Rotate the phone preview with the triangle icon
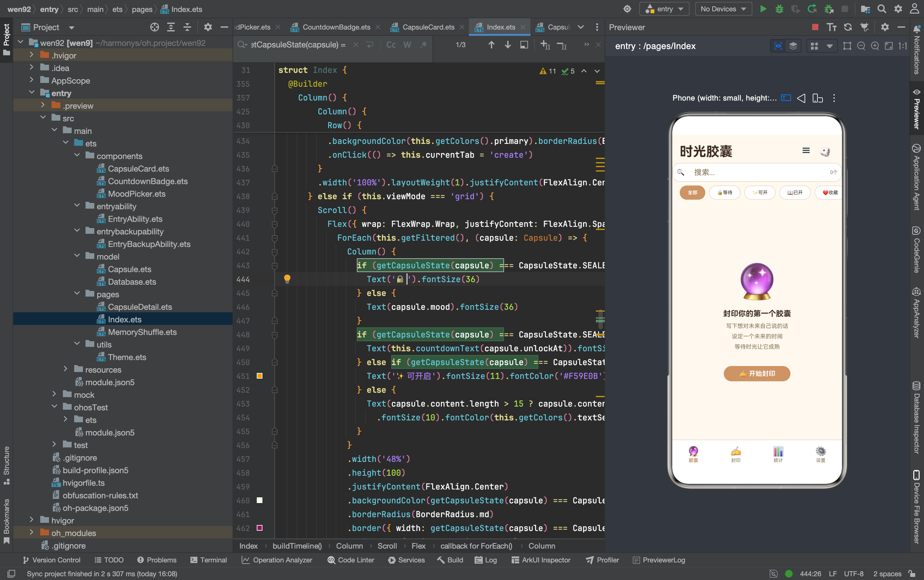Image resolution: width=924 pixels, height=580 pixels. pyautogui.click(x=801, y=98)
